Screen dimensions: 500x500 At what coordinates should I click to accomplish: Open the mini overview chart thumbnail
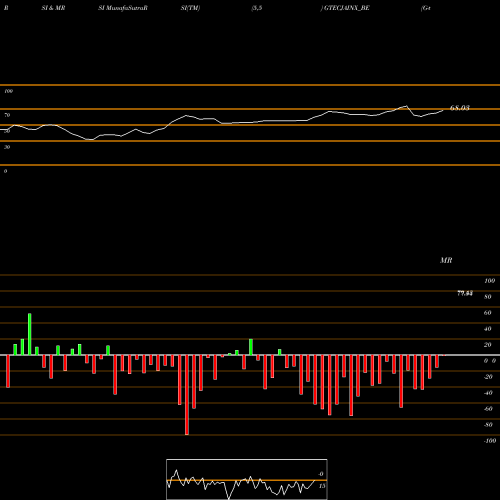point(247,479)
